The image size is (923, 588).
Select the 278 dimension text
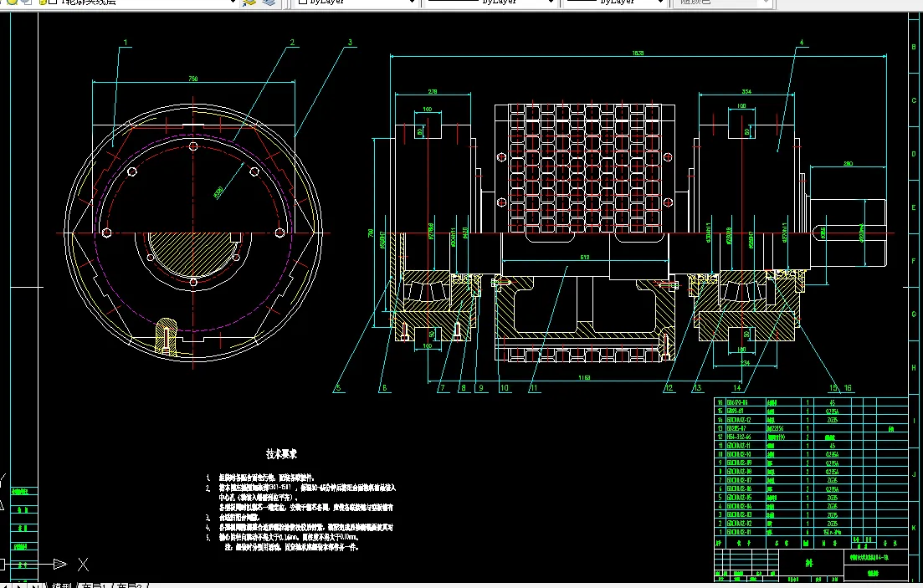click(x=432, y=91)
